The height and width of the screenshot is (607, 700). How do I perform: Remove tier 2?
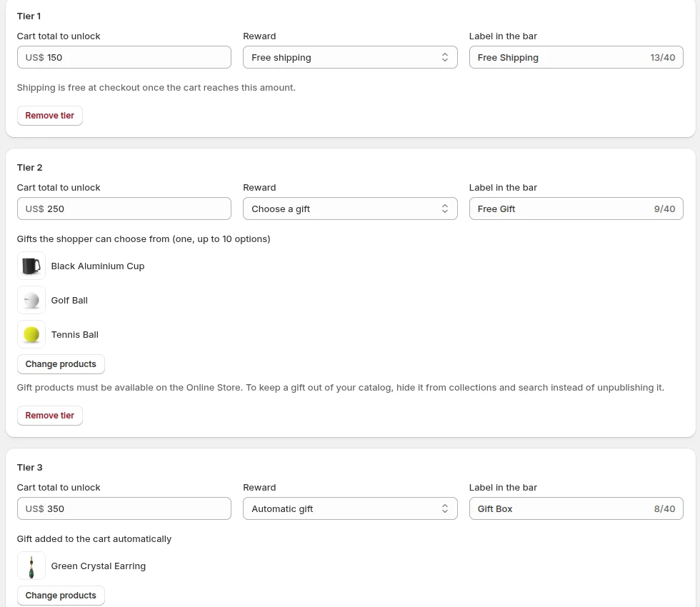[49, 416]
